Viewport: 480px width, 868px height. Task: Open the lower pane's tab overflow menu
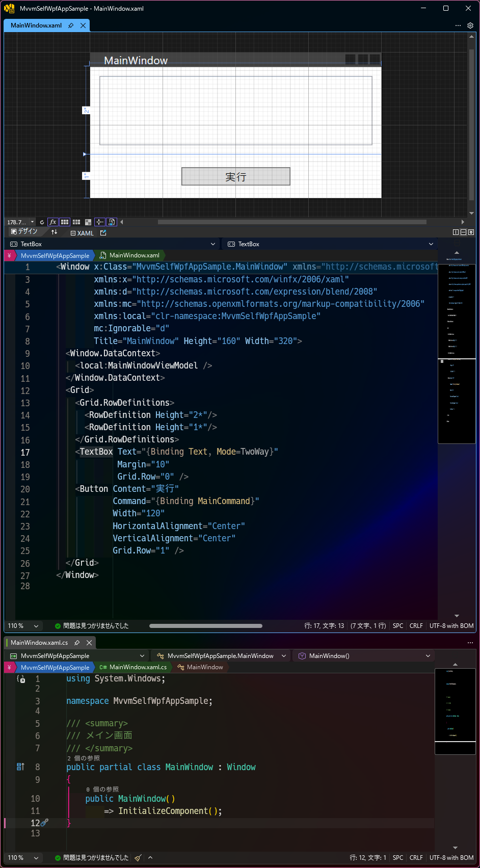[x=470, y=643]
